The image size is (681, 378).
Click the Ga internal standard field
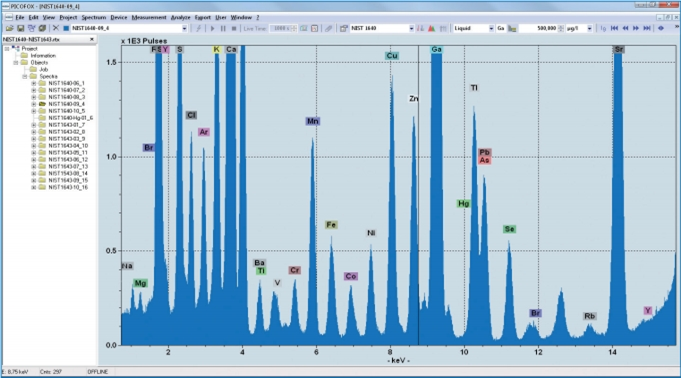pos(501,28)
